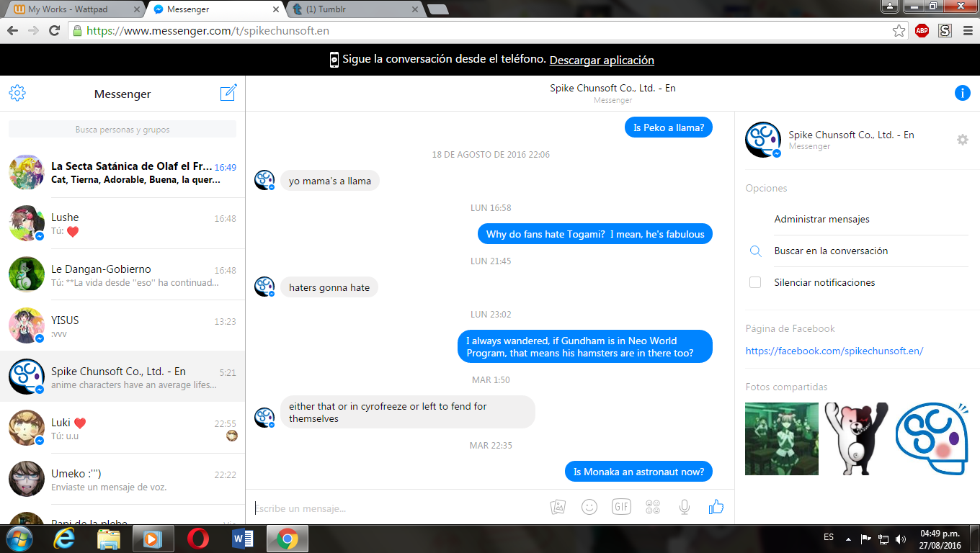Screen dimensions: 980x553
Task: View the Monokuma shared photo thumbnail
Action: 857,439
